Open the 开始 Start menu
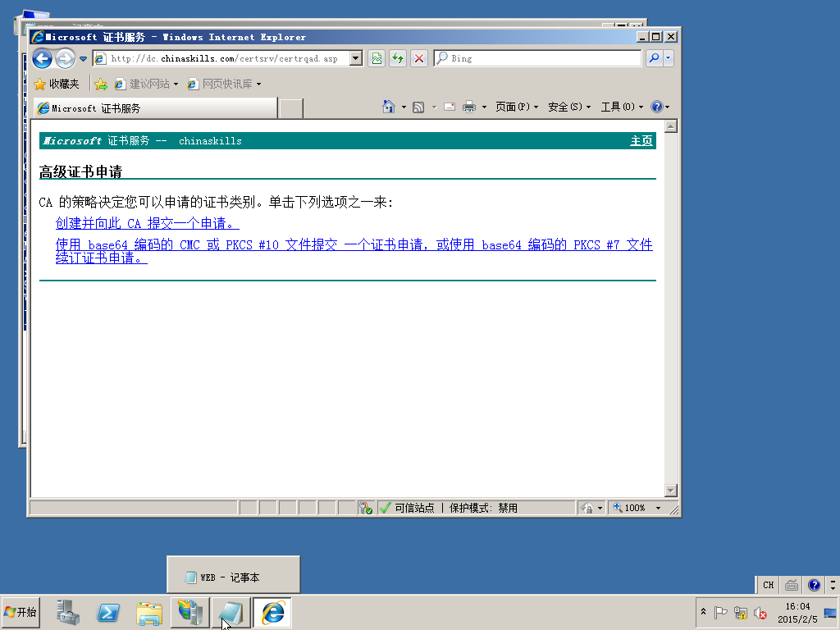 pos(21,612)
